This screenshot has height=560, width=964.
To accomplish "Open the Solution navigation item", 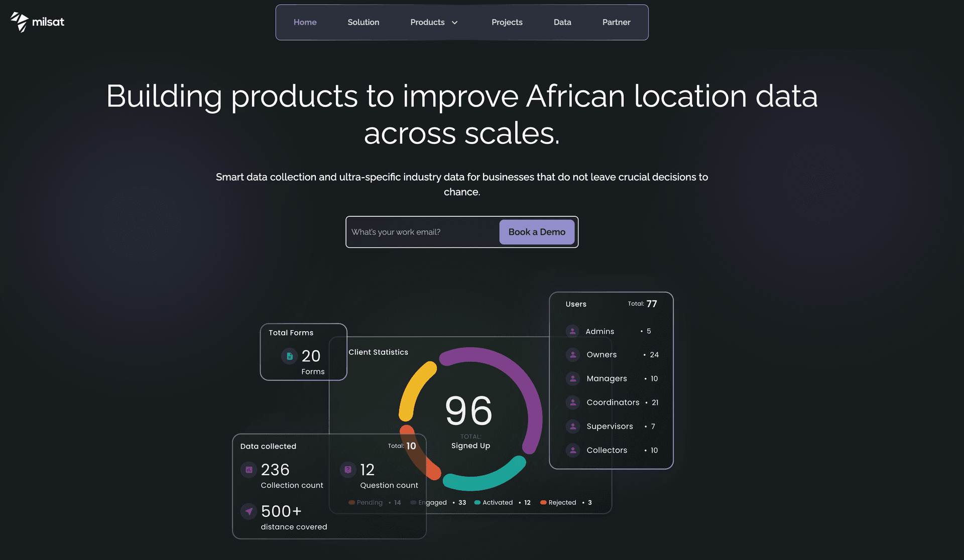I will pos(363,22).
